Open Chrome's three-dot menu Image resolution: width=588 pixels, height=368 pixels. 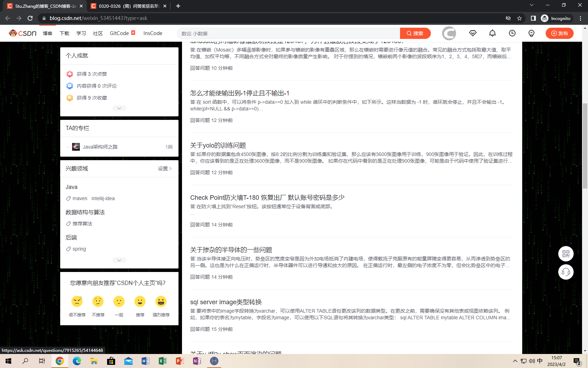pos(581,18)
